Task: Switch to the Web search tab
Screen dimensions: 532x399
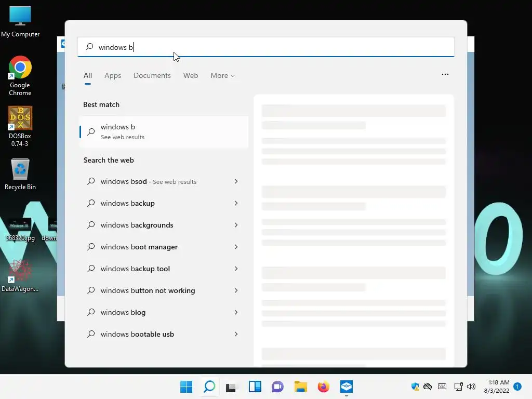Action: click(191, 76)
